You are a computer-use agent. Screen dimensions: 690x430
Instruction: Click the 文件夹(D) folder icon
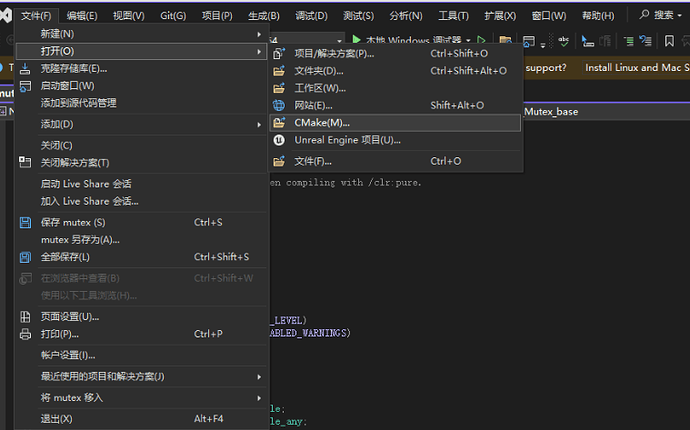click(279, 71)
